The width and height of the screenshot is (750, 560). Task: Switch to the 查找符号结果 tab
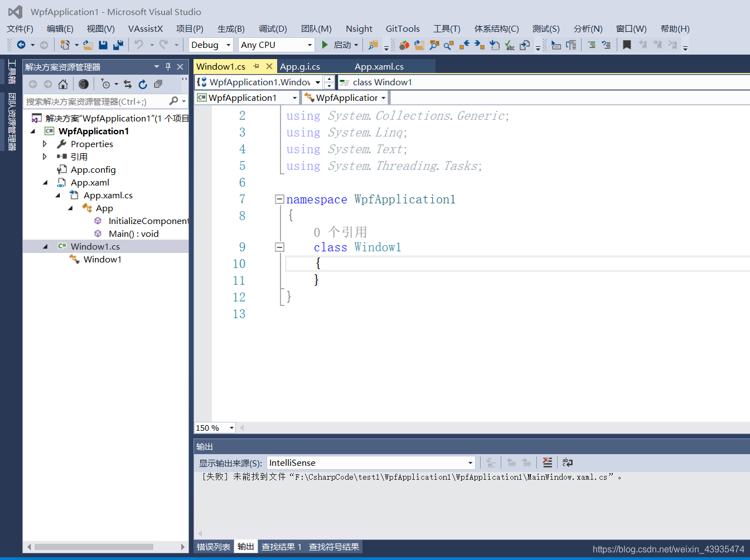click(x=334, y=547)
